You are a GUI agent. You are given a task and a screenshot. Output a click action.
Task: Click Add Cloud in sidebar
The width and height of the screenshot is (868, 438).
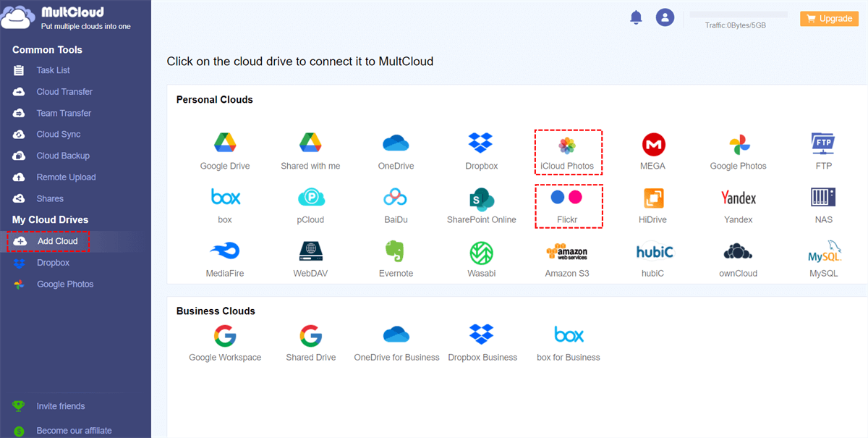click(x=57, y=241)
